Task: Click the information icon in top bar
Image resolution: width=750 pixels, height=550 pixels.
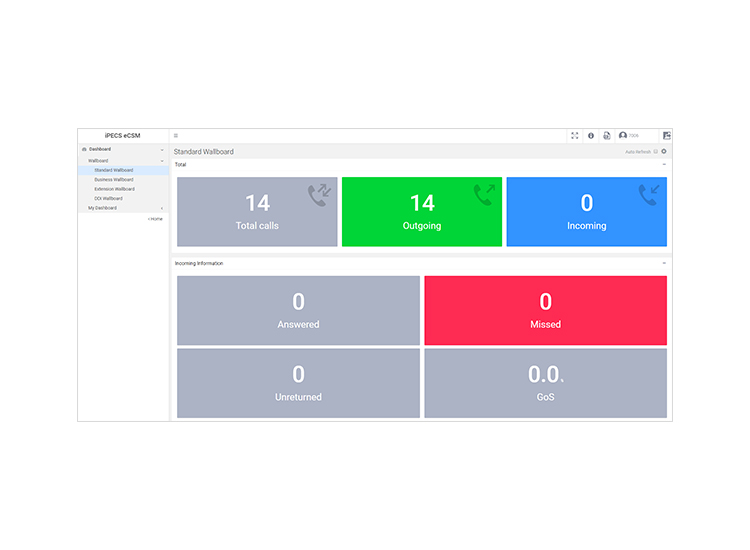Action: coord(591,136)
